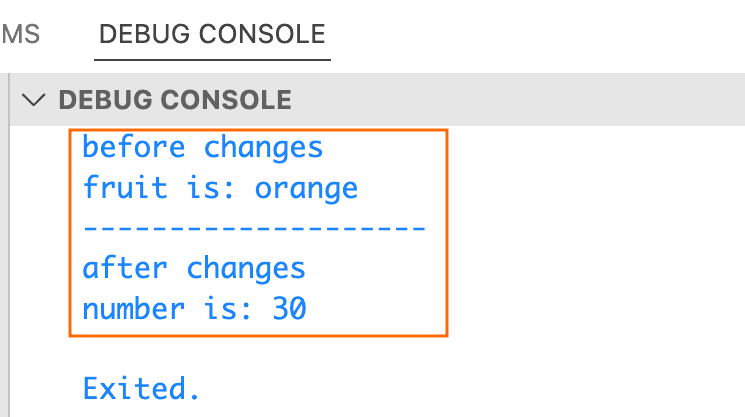
Task: Click empty header area right of DEBUG CONSOLE title
Action: pos(520,99)
